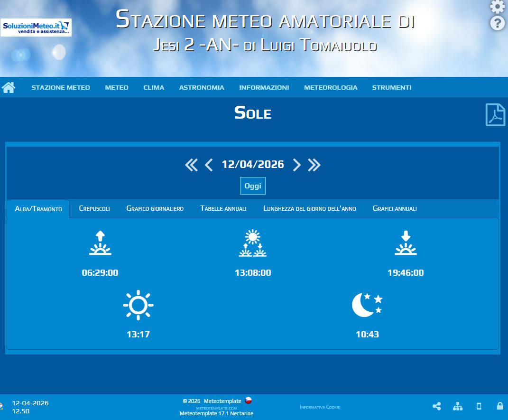
Task: Expand the Strumenti menu
Action: point(392,87)
